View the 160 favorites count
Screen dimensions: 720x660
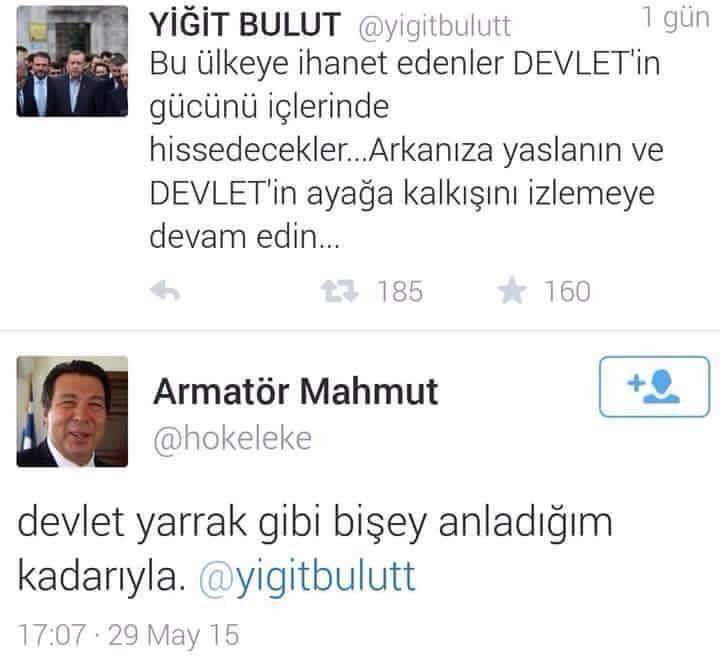tap(568, 292)
